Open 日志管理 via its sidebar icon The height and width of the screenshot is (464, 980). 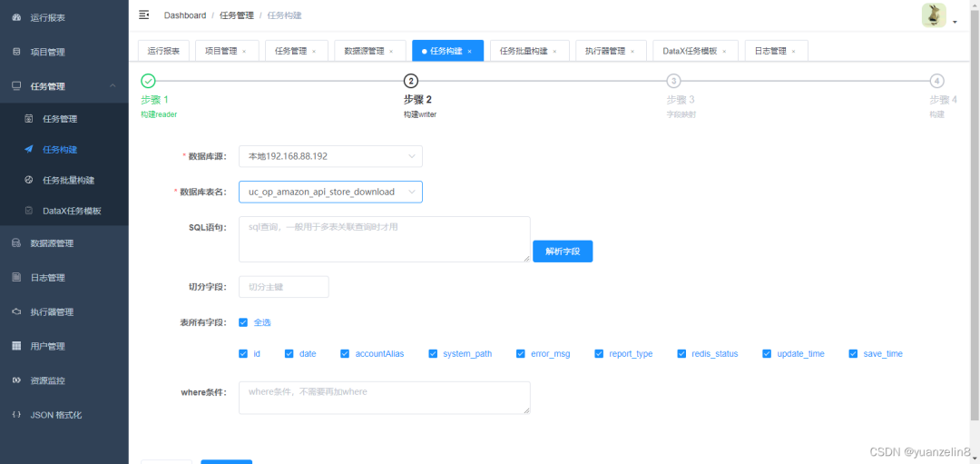point(16,278)
